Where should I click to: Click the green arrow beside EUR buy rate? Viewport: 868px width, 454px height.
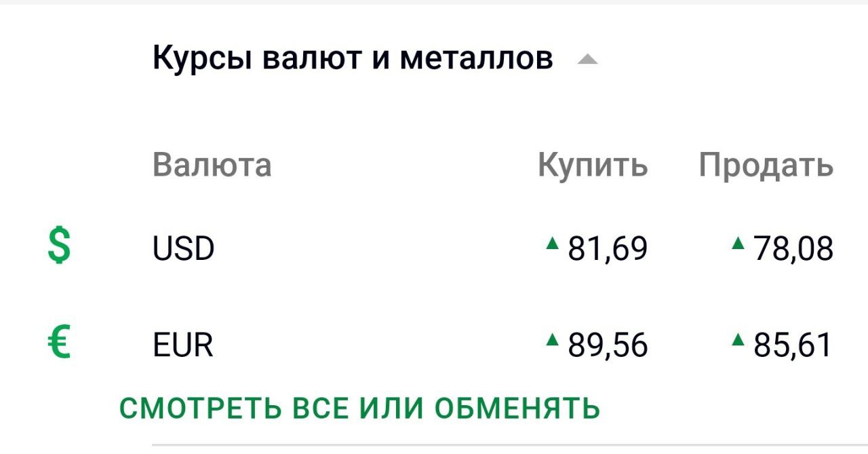click(x=553, y=339)
